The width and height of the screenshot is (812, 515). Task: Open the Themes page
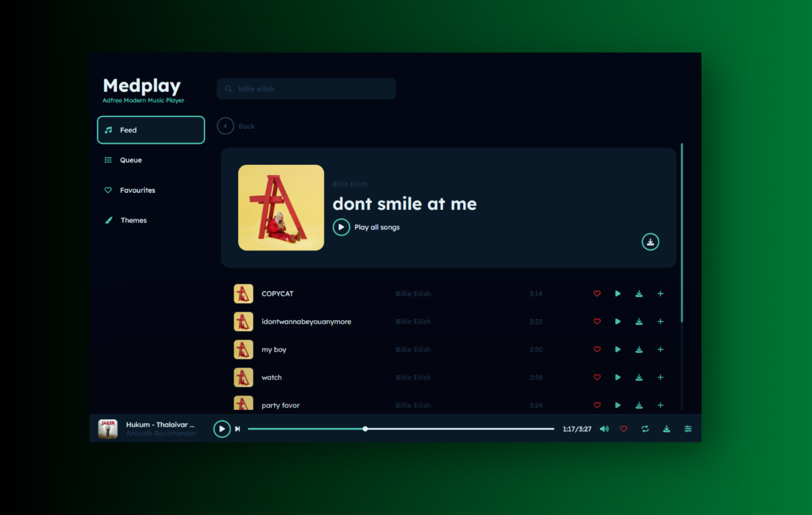134,220
